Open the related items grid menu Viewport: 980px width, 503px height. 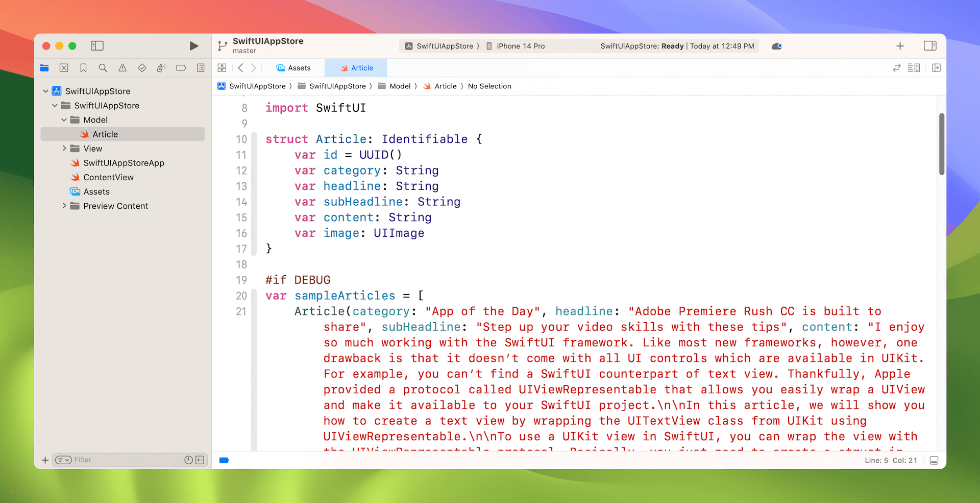(222, 68)
